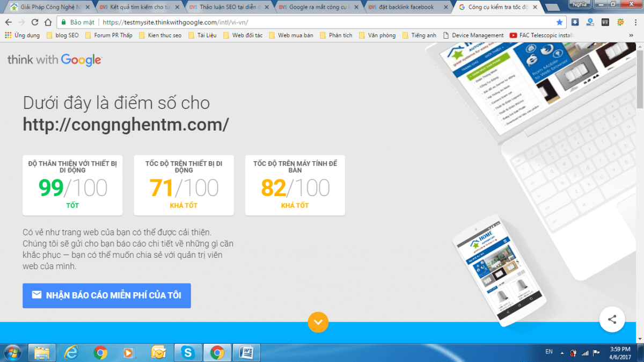Viewport: 644px width, 362px height.
Task: Click the blue pin extension icon
Action: [590, 23]
